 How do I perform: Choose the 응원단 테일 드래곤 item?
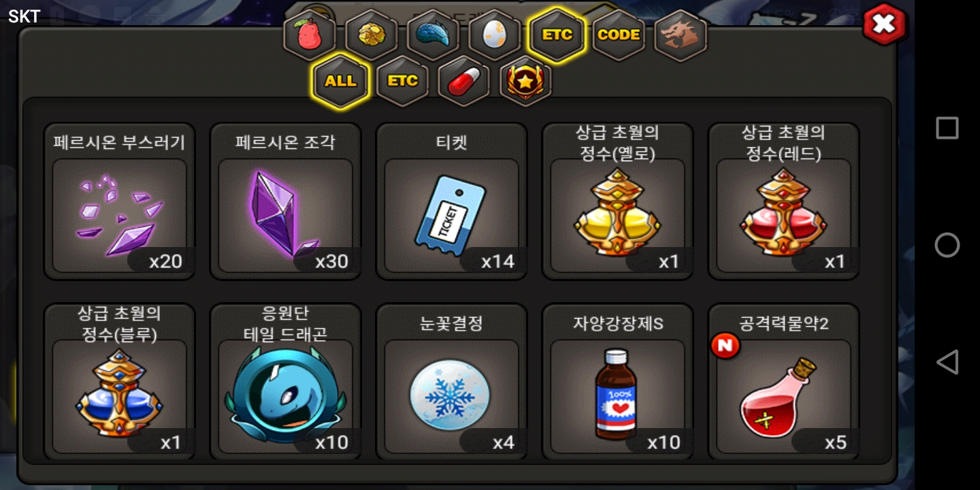pos(285,382)
